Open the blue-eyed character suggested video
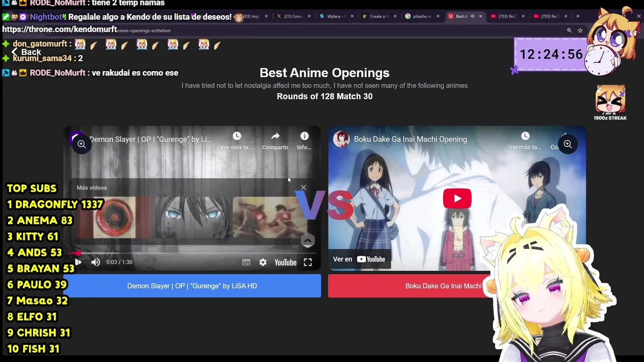The height and width of the screenshot is (362, 644). (x=192, y=217)
